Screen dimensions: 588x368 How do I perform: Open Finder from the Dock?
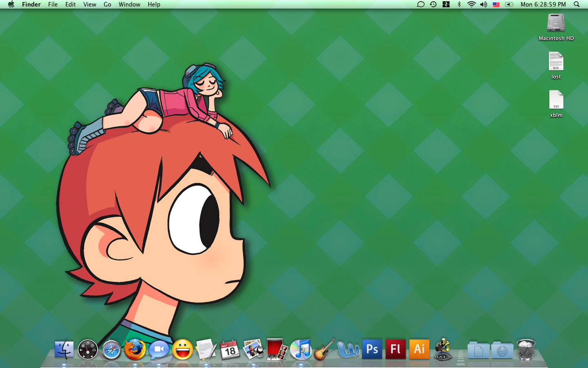(x=64, y=350)
